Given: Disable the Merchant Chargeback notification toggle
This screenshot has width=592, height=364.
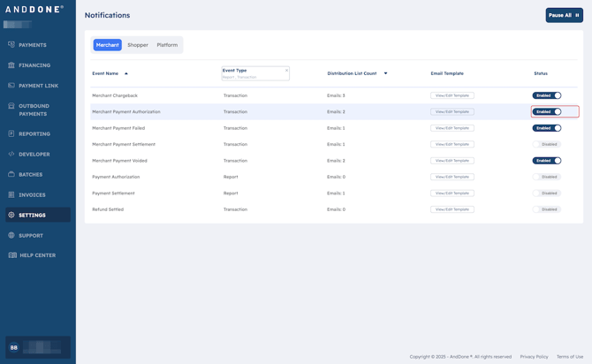Looking at the screenshot, I should click(x=547, y=95).
